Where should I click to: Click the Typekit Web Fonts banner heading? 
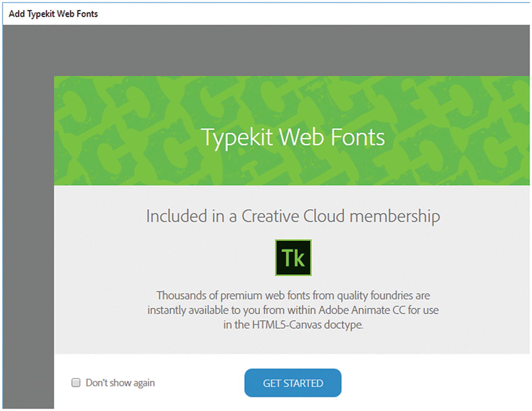(x=293, y=137)
